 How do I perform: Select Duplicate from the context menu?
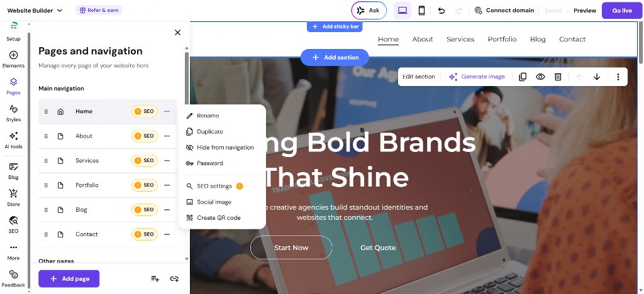[222, 132]
